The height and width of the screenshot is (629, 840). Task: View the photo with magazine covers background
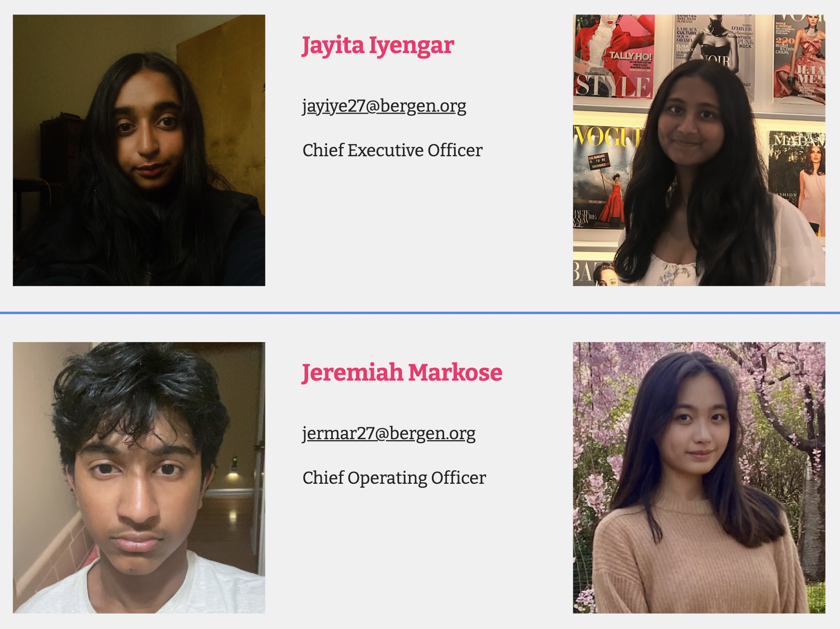(x=699, y=150)
